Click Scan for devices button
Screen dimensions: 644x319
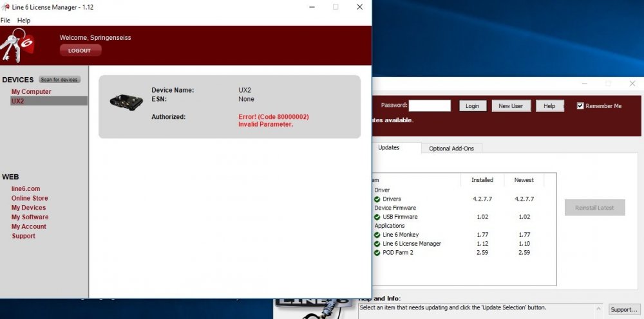pyautogui.click(x=59, y=80)
